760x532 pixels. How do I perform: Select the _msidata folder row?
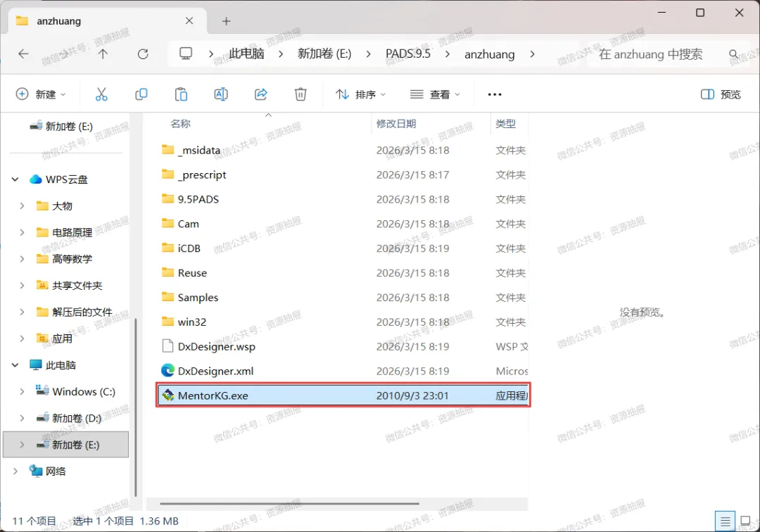pyautogui.click(x=342, y=150)
